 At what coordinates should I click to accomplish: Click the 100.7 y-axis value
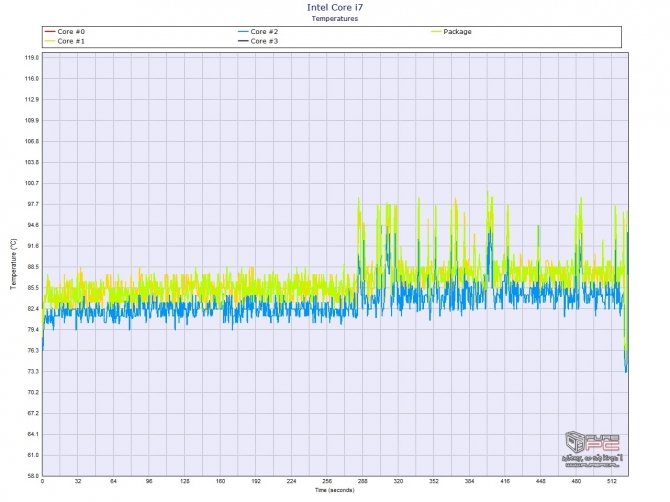(32, 183)
